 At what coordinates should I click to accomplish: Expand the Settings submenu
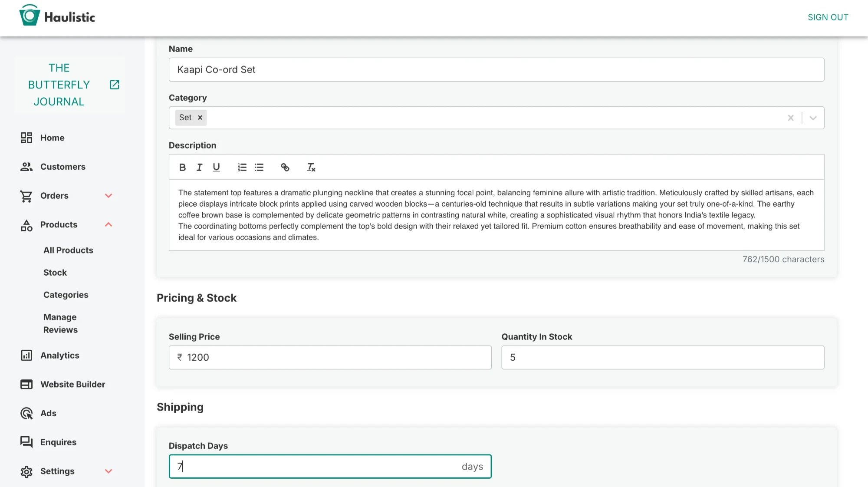click(x=108, y=471)
